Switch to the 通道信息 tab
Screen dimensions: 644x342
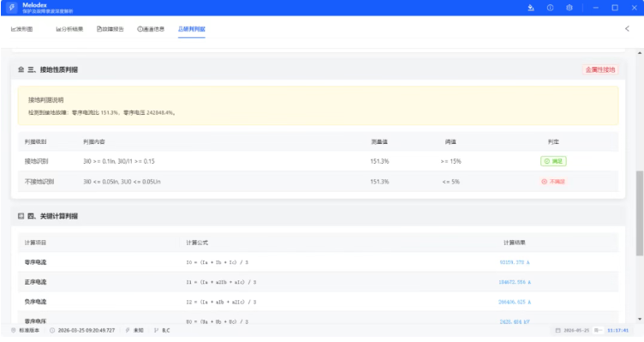coord(151,29)
